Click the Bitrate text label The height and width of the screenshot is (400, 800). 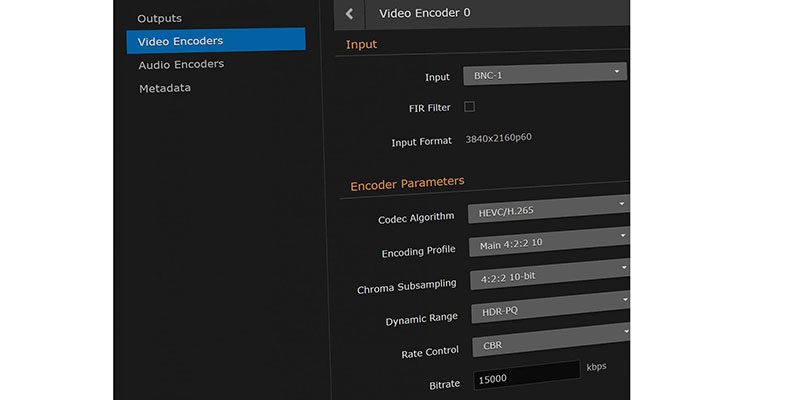tap(444, 383)
